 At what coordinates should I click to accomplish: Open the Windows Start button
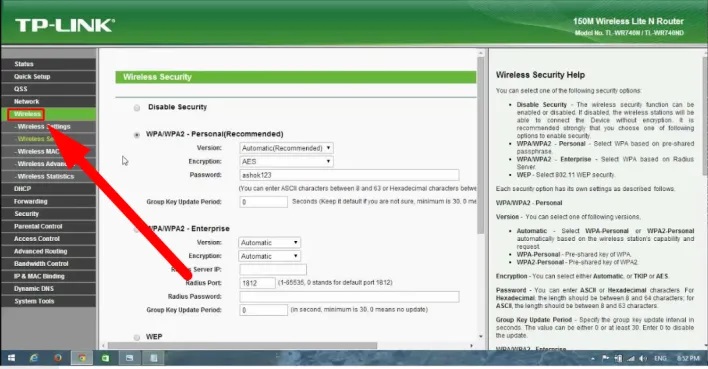(11, 358)
